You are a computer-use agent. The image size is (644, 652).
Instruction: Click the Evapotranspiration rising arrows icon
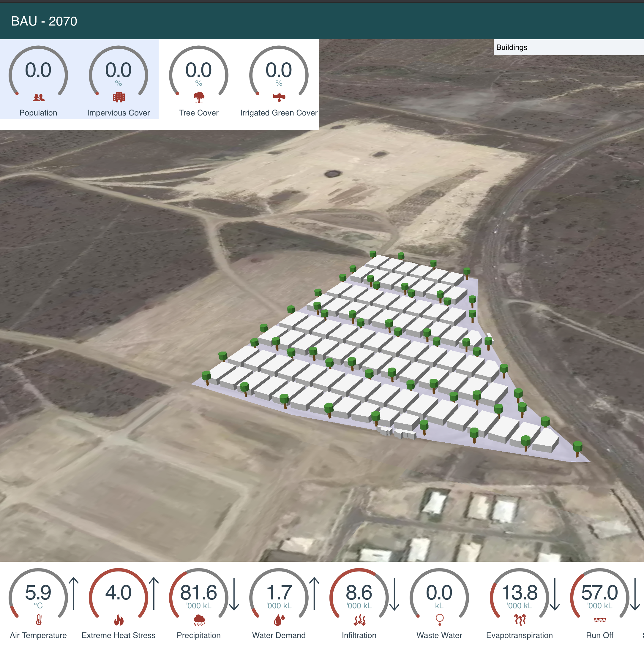pos(520,620)
